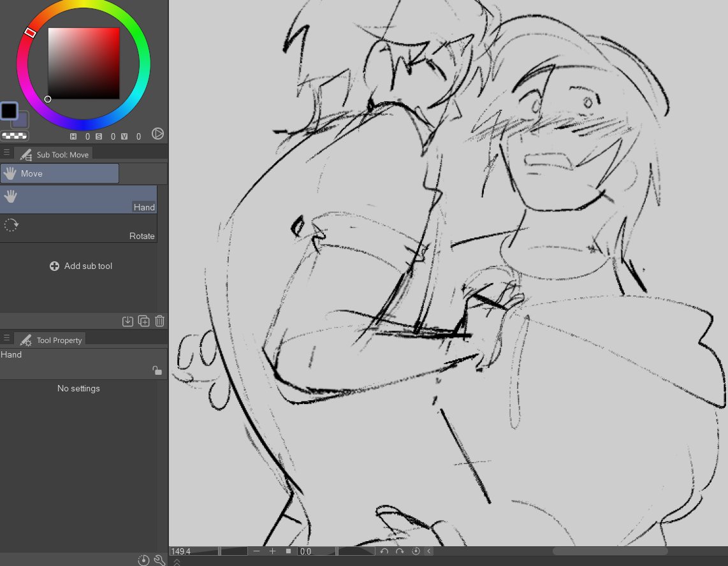Image resolution: width=728 pixels, height=566 pixels.
Task: Click the fit to screen square icon
Action: pyautogui.click(x=288, y=551)
